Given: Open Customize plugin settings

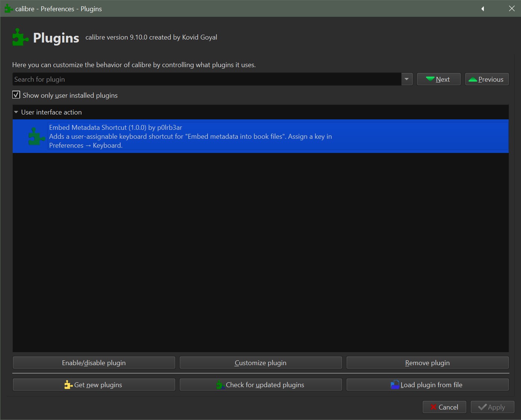Looking at the screenshot, I should pos(260,363).
